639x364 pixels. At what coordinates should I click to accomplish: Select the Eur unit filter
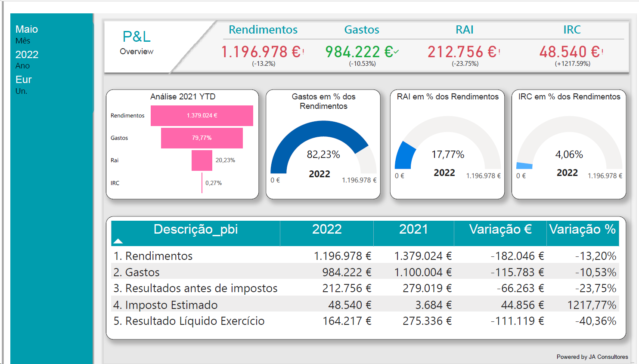click(x=24, y=80)
